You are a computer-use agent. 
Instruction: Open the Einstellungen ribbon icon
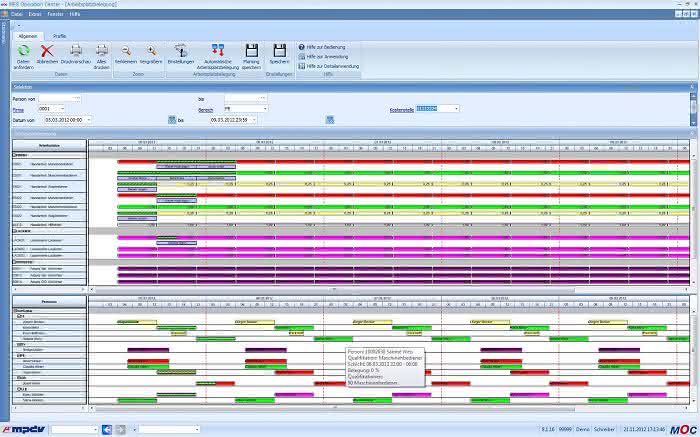(x=181, y=50)
